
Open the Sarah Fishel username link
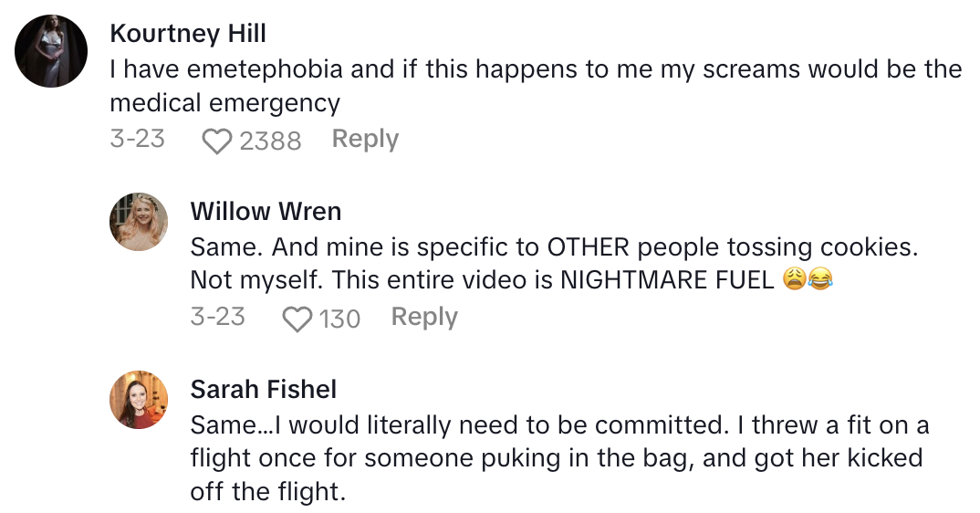coord(264,390)
